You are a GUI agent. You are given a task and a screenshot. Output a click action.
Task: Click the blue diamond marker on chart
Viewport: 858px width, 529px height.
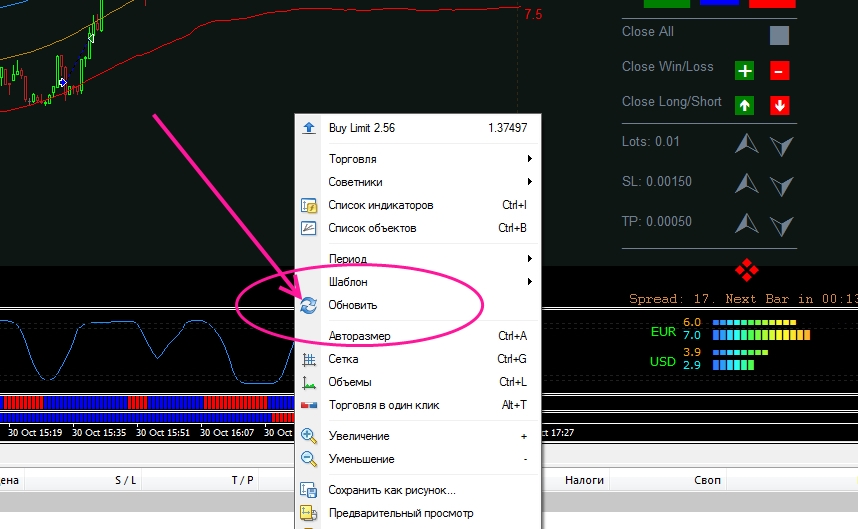coord(63,83)
